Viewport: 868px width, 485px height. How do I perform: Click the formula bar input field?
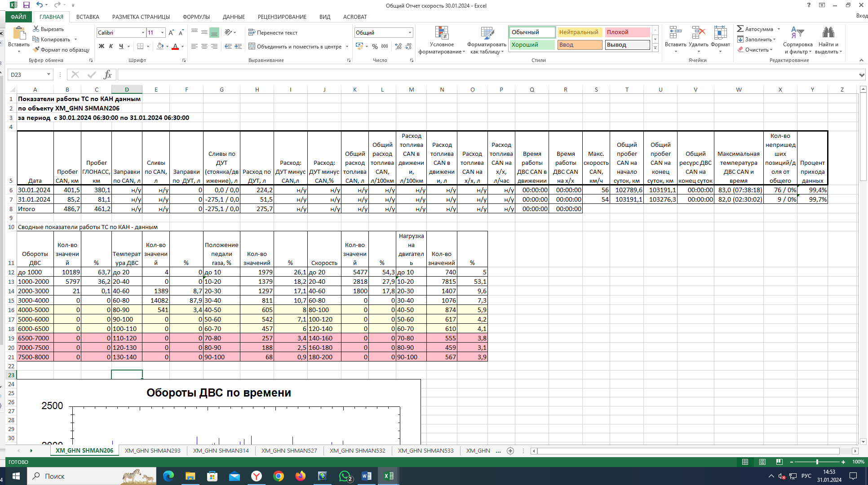[x=487, y=75]
